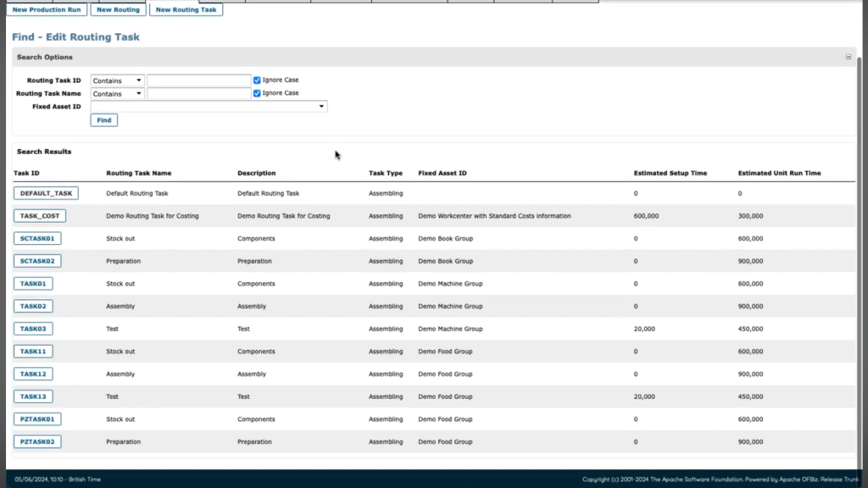Open Routing Task Name Contains dropdown
This screenshot has height=488, width=868.
[117, 94]
